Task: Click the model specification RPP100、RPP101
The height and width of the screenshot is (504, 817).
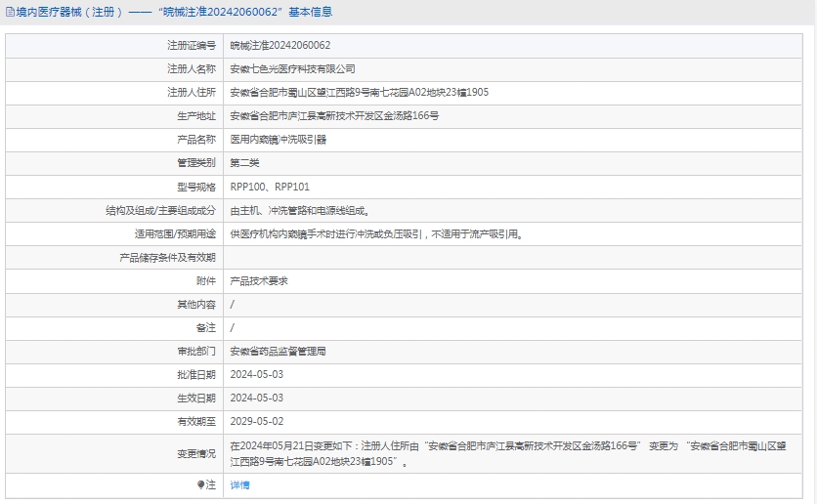Action: (x=270, y=187)
